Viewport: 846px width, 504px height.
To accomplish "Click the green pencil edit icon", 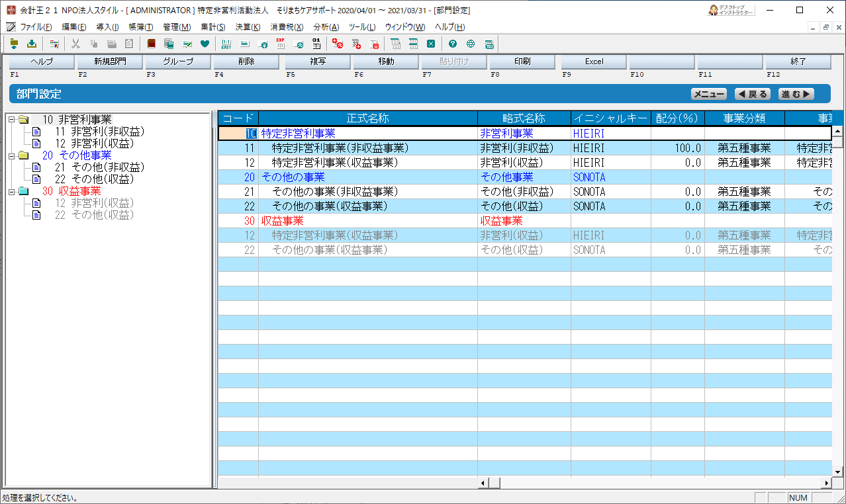I will pos(187,44).
